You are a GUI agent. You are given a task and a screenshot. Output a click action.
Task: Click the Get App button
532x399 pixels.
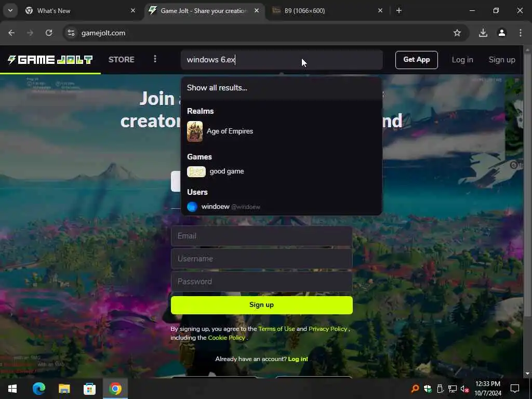416,60
